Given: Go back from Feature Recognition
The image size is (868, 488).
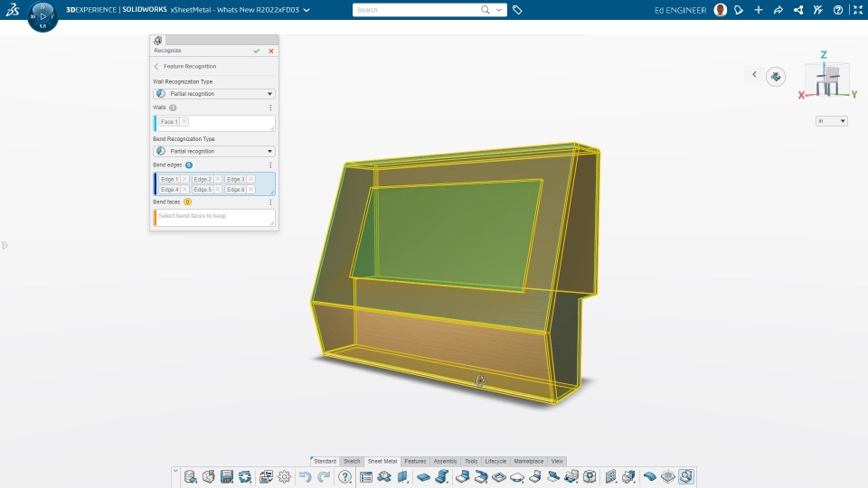Looking at the screenshot, I should pyautogui.click(x=156, y=66).
